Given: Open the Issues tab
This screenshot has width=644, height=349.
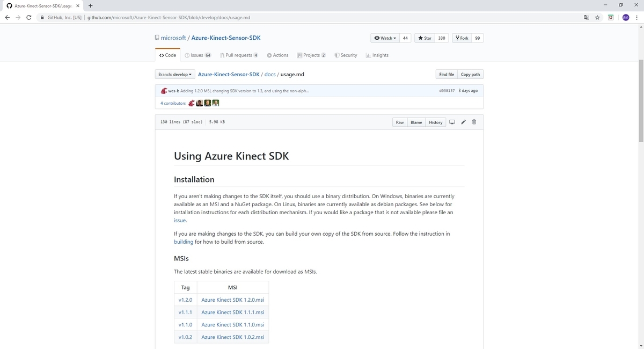Looking at the screenshot, I should click(198, 55).
